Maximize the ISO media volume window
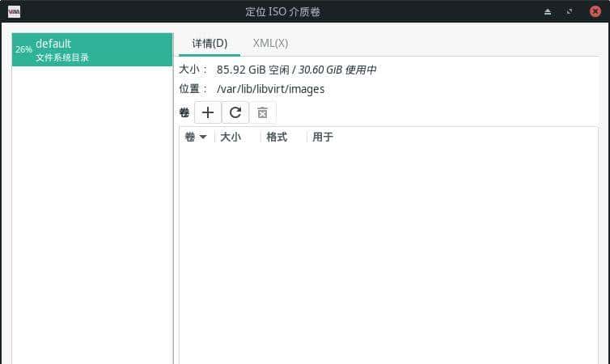 pyautogui.click(x=570, y=11)
